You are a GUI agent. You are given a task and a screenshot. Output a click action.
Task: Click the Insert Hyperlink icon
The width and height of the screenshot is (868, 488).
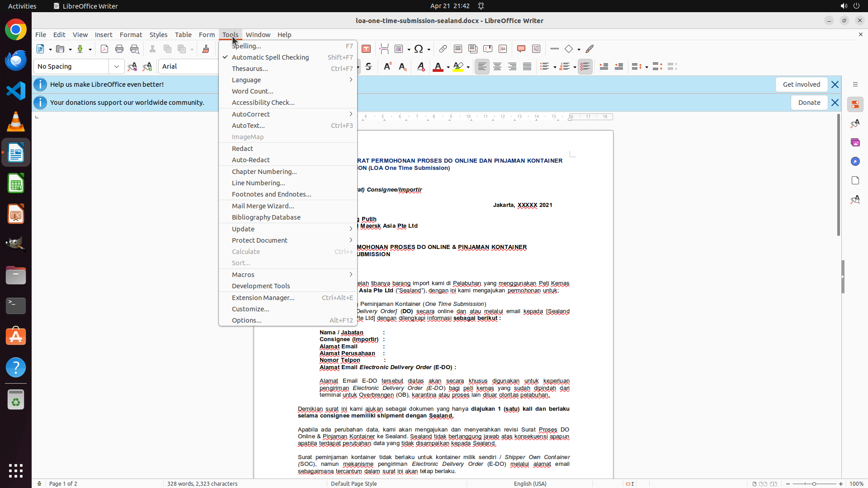tap(443, 49)
